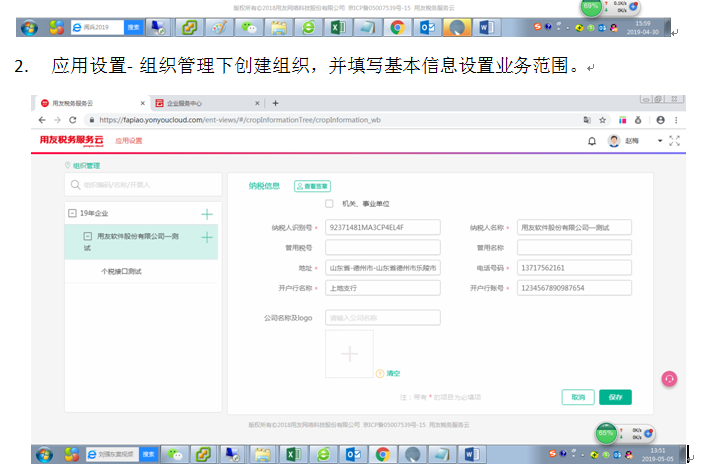705x466 pixels.
Task: Select the 个税接口测试 tree item
Action: (x=121, y=271)
